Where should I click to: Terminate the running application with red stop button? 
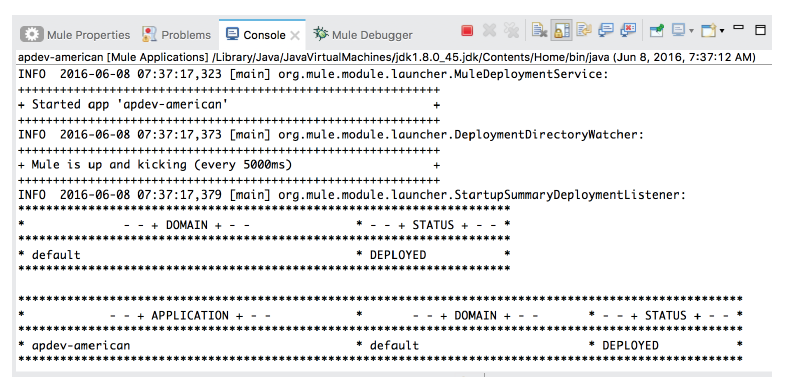[x=467, y=31]
